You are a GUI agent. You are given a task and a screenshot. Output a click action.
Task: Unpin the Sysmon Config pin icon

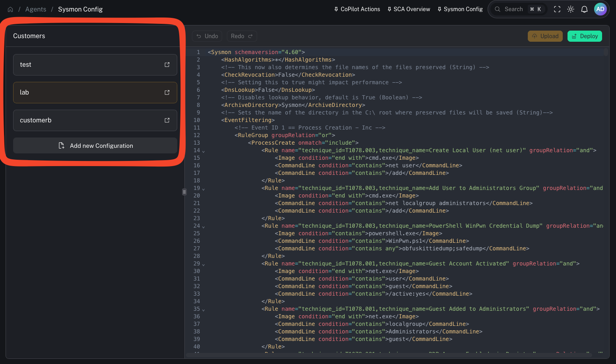[x=440, y=9]
